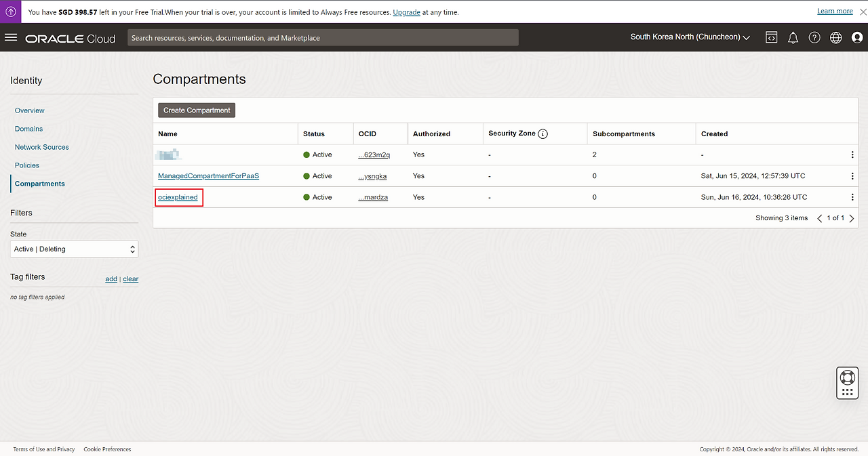Click created date Sat, Jun 15, 2024
This screenshot has height=456, width=868.
pyautogui.click(x=753, y=176)
